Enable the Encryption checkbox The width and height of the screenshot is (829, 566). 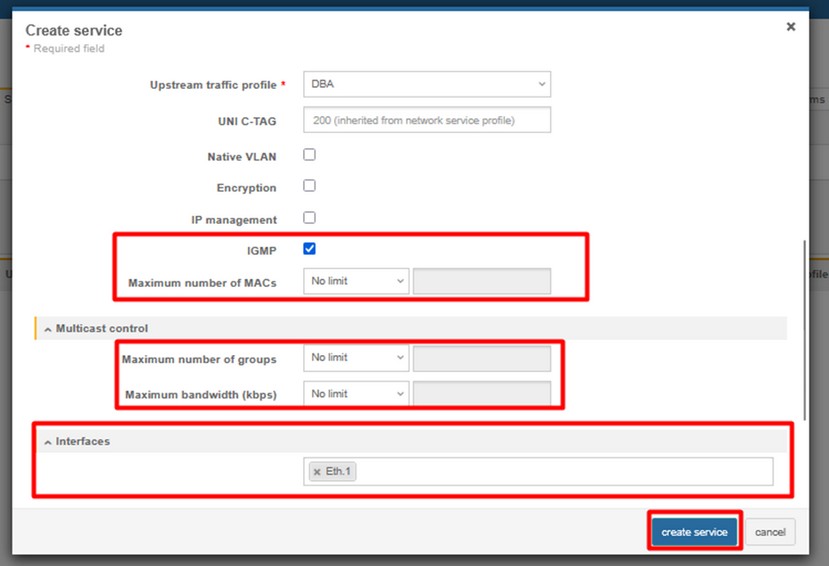pyautogui.click(x=309, y=186)
